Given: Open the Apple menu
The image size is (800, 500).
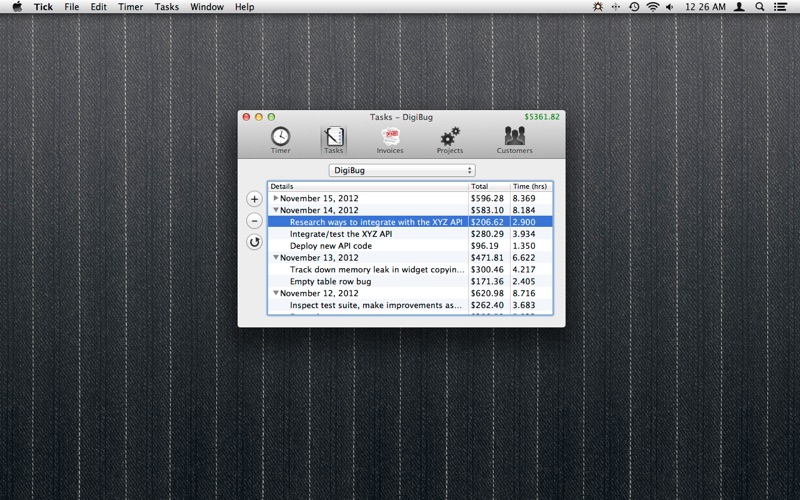Looking at the screenshot, I should pos(17,7).
